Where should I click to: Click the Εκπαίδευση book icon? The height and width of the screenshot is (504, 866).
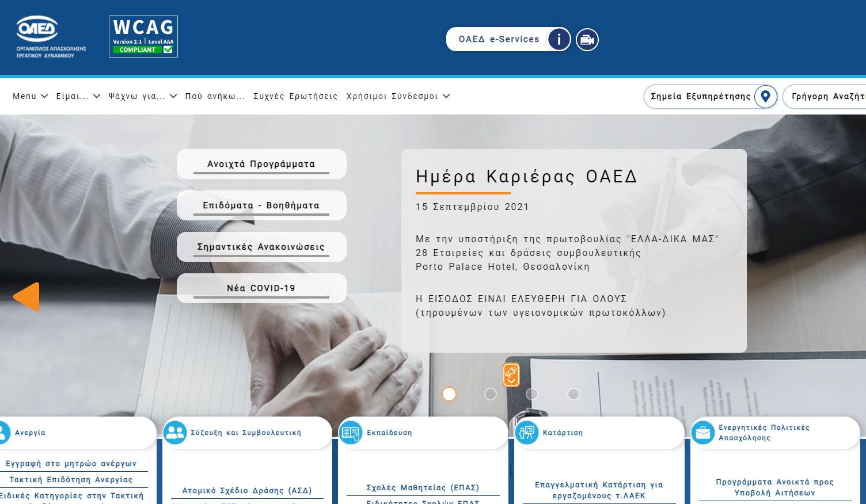pos(351,433)
